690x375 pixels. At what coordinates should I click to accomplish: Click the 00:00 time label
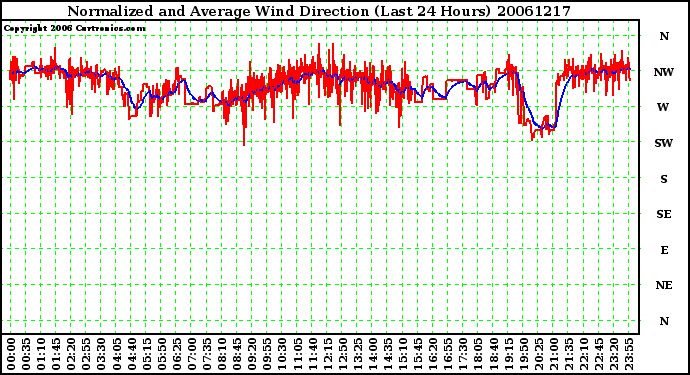(x=11, y=354)
